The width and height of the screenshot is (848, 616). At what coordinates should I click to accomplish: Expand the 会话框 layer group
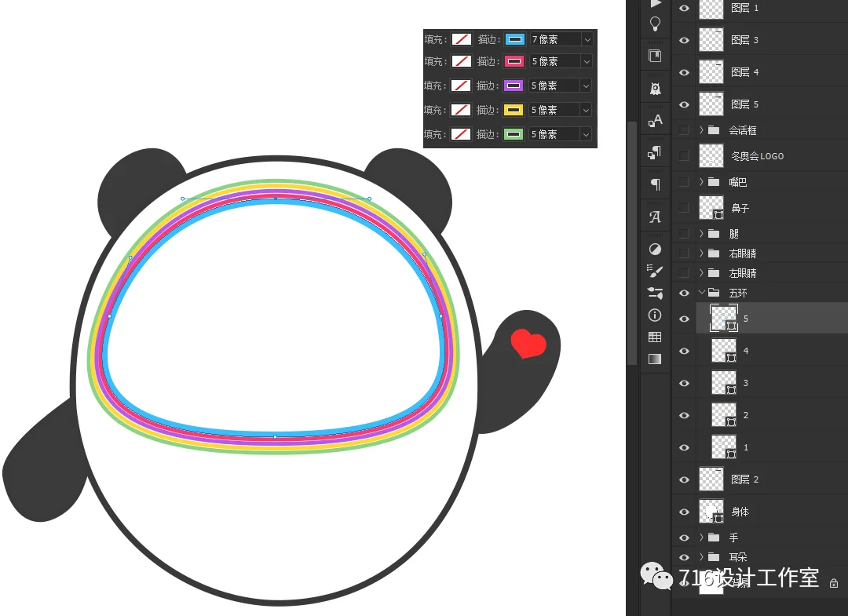coord(701,130)
